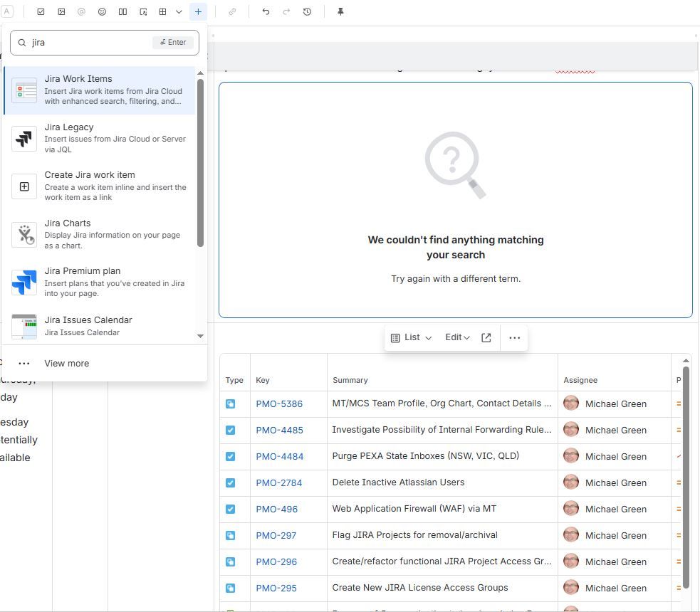Open issue PMO-295 link
This screenshot has width=700, height=612.
276,588
